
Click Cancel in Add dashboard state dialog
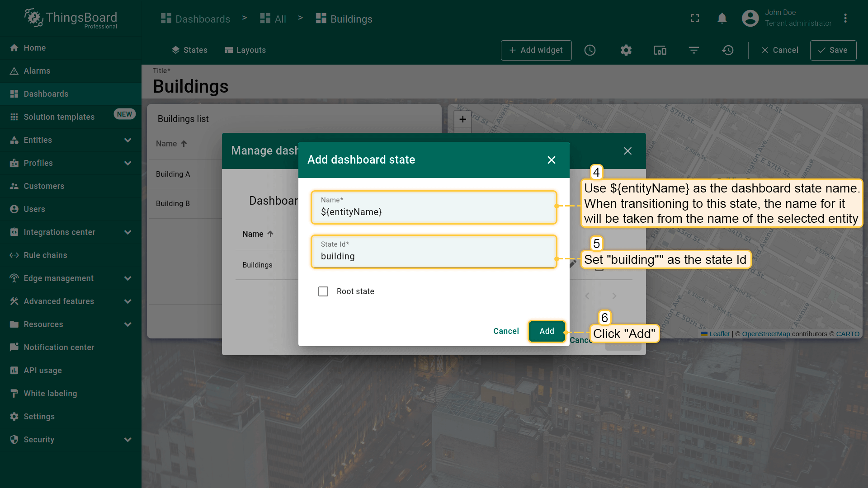click(x=506, y=331)
